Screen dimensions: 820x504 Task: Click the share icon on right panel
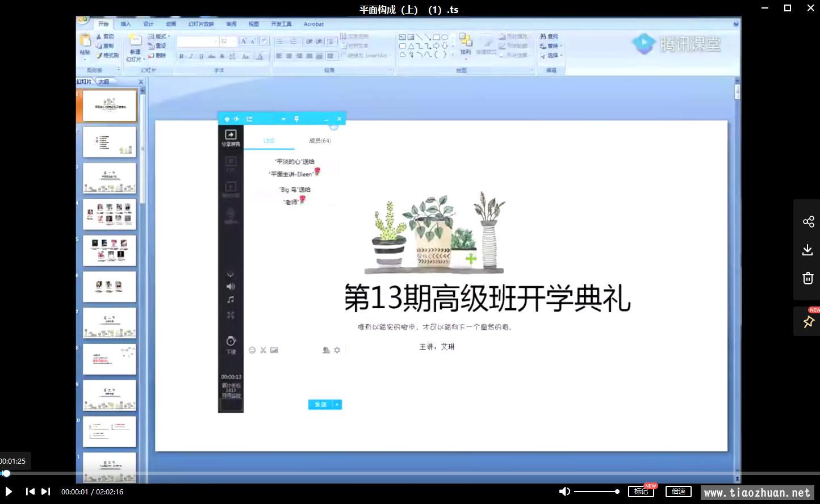(x=808, y=221)
